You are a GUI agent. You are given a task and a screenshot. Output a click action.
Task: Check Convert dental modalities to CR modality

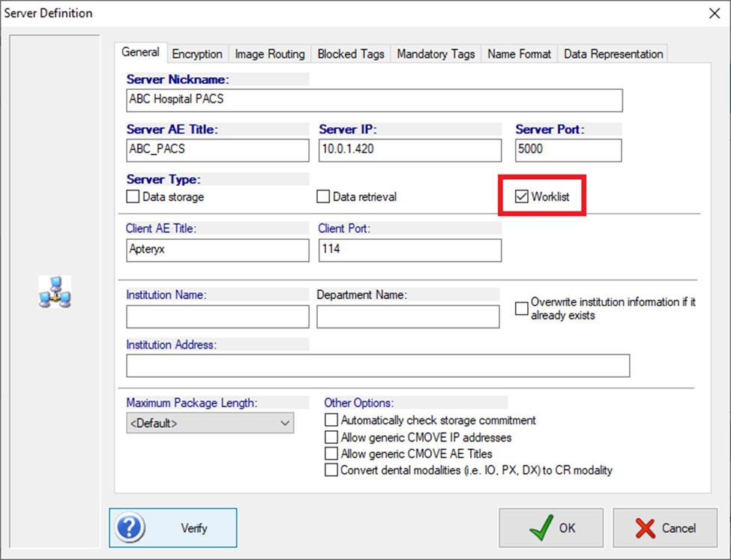(x=331, y=469)
